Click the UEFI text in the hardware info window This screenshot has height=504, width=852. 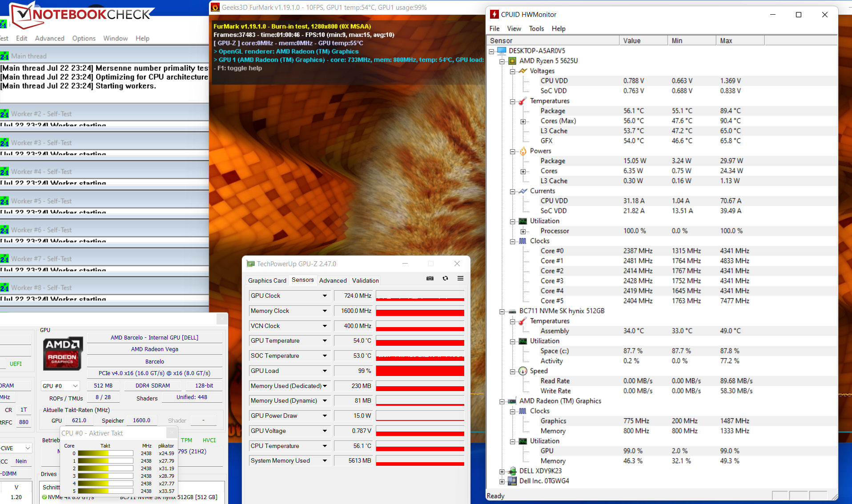tap(16, 364)
